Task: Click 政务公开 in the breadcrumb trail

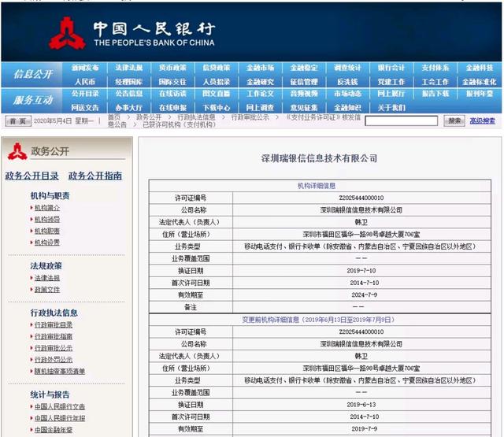Action: pyautogui.click(x=149, y=117)
